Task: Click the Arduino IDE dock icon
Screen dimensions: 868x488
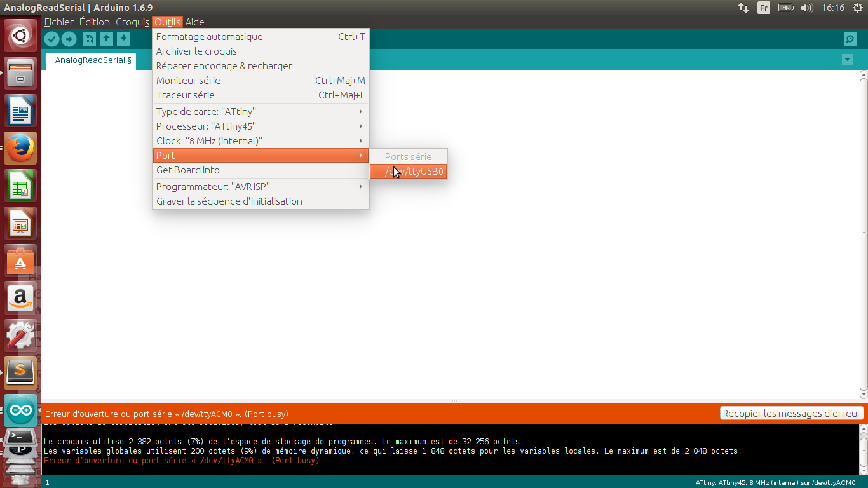Action: click(x=21, y=410)
